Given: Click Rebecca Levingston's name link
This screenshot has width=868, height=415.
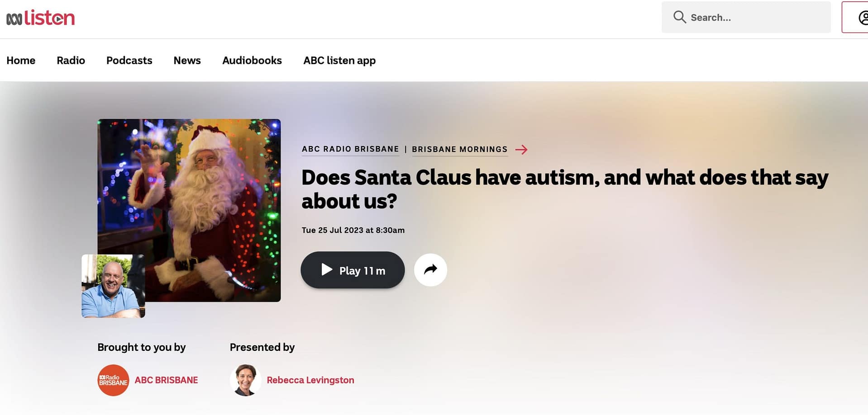Looking at the screenshot, I should coord(310,380).
